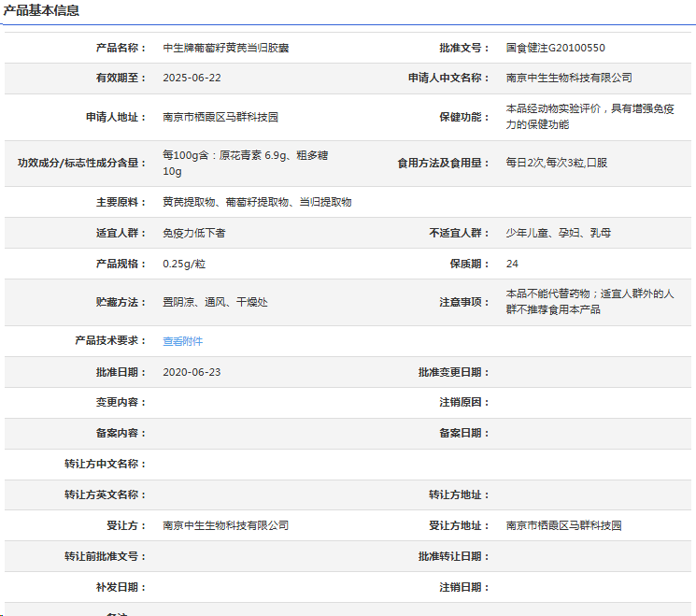Click the 申请人地址 address value
This screenshot has height=616, width=696.
click(x=220, y=118)
